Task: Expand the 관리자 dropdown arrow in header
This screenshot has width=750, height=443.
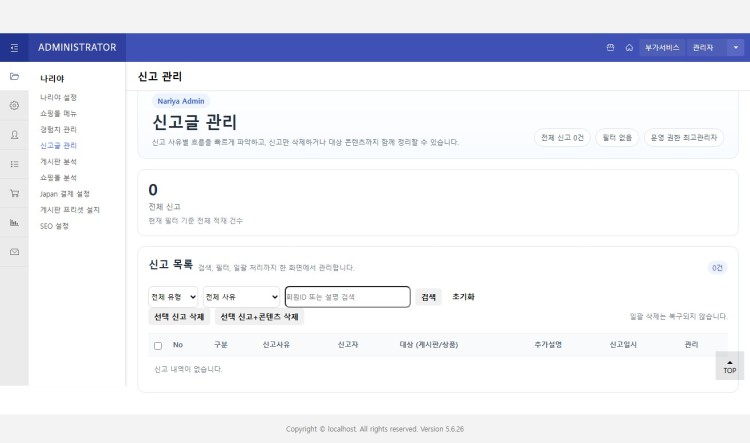Action: [x=736, y=47]
